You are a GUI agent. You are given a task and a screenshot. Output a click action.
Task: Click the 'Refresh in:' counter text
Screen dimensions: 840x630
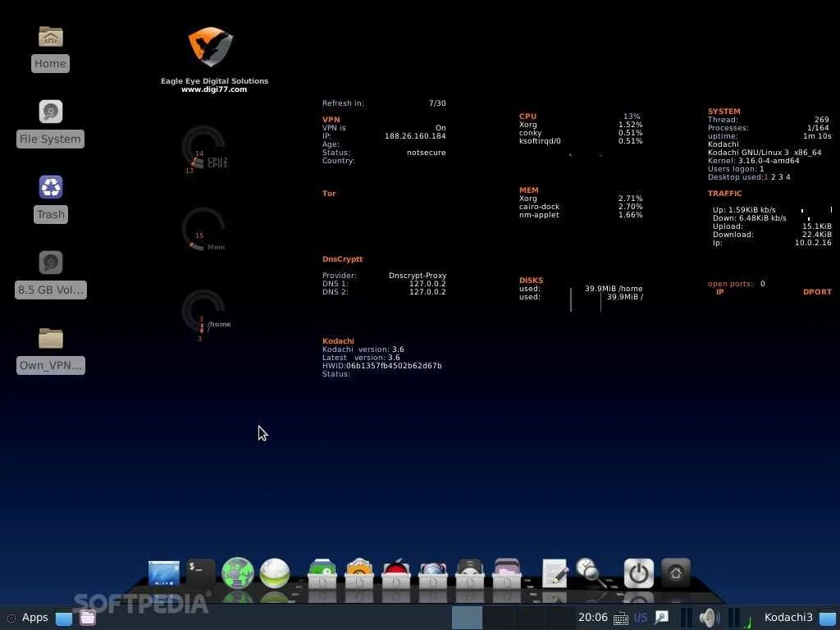tap(343, 103)
